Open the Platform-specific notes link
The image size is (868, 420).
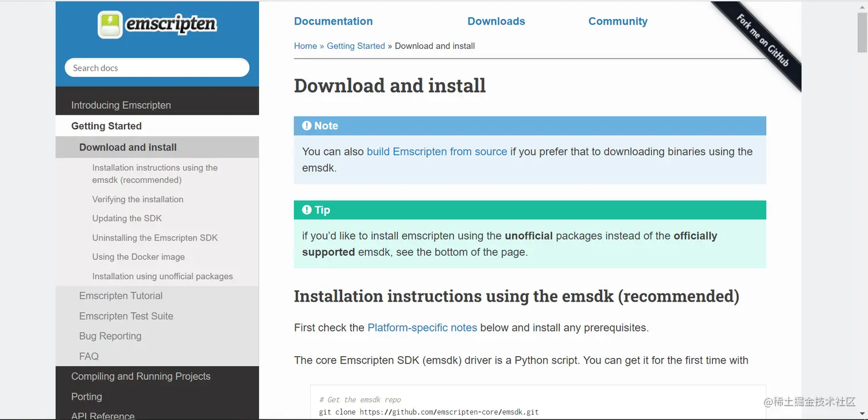(x=423, y=327)
